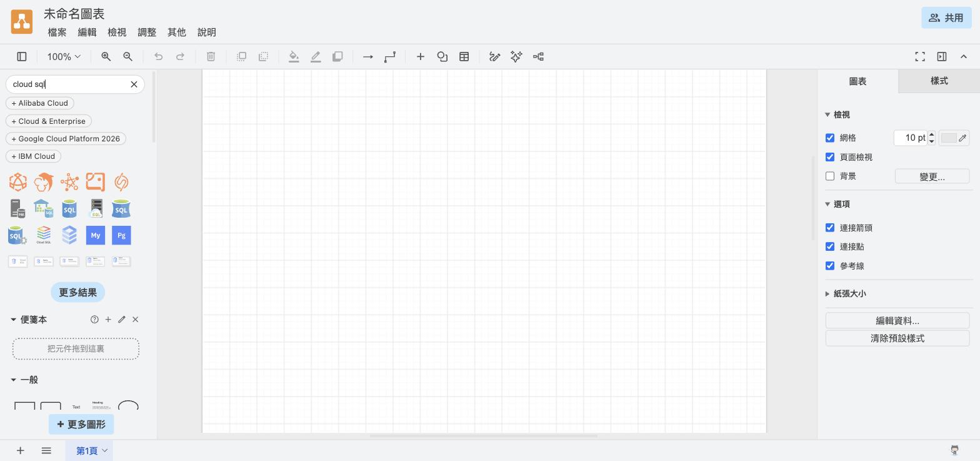Toggle the 網格 grid checkbox
This screenshot has width=980, height=461.
tap(830, 138)
